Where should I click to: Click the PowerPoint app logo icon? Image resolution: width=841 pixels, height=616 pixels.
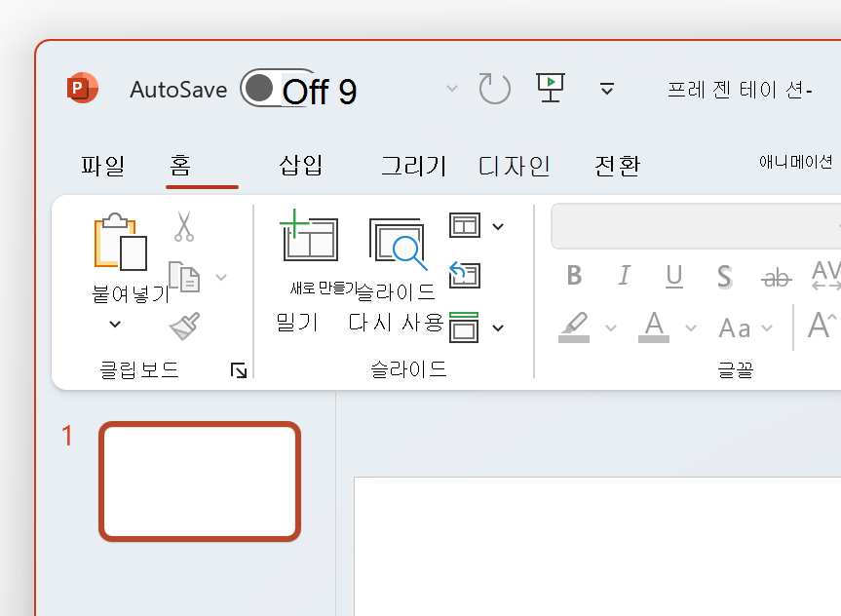tap(82, 88)
